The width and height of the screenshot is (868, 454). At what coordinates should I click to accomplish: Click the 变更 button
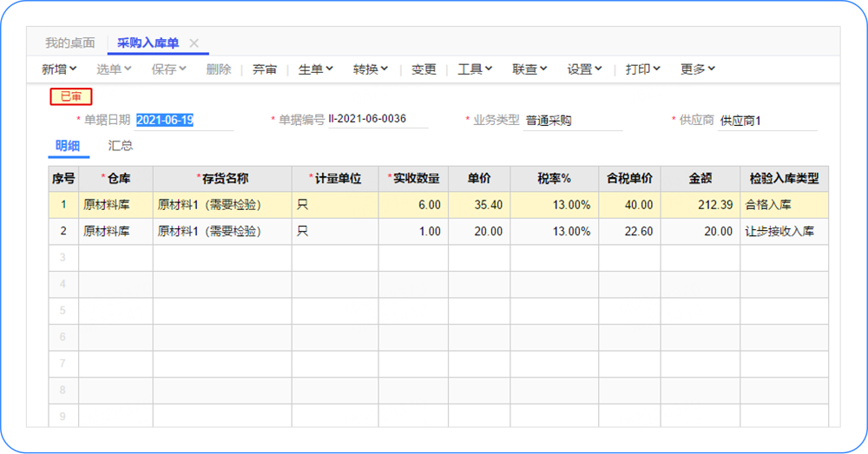coord(424,69)
